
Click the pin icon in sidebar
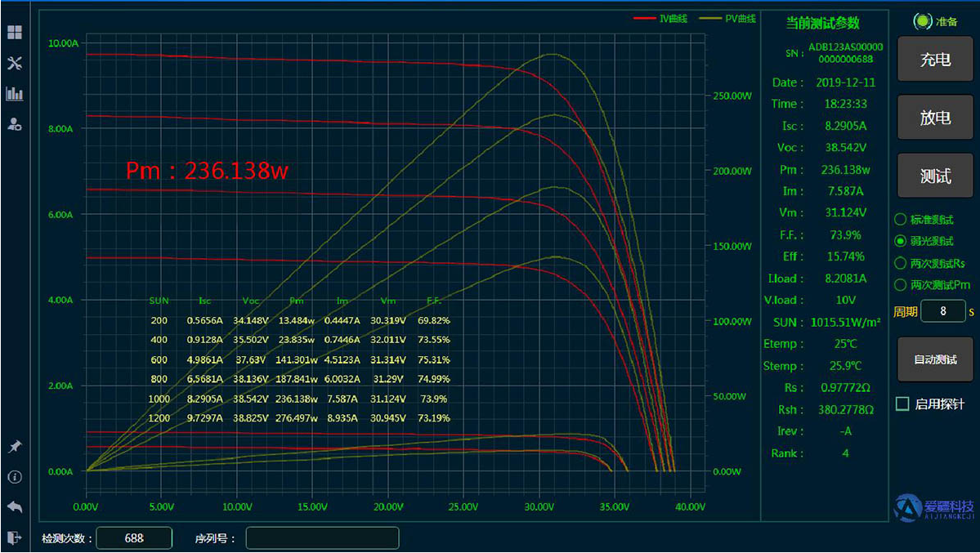[15, 447]
